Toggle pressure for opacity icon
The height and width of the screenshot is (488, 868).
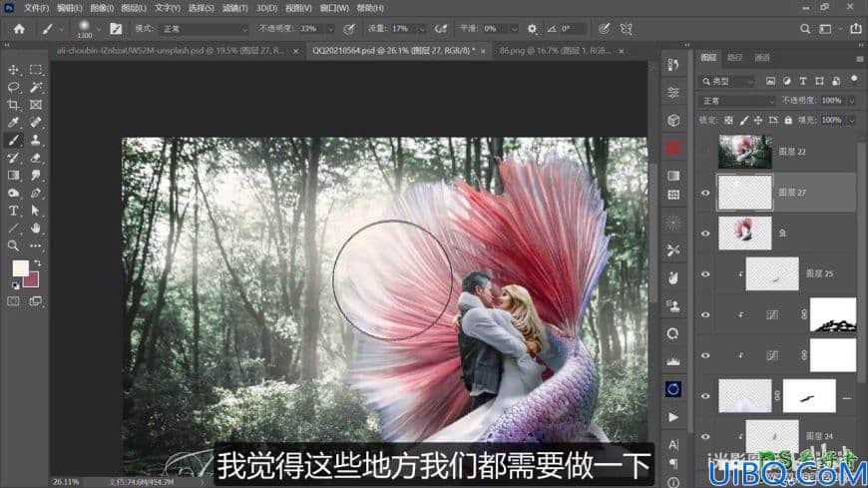pyautogui.click(x=349, y=29)
